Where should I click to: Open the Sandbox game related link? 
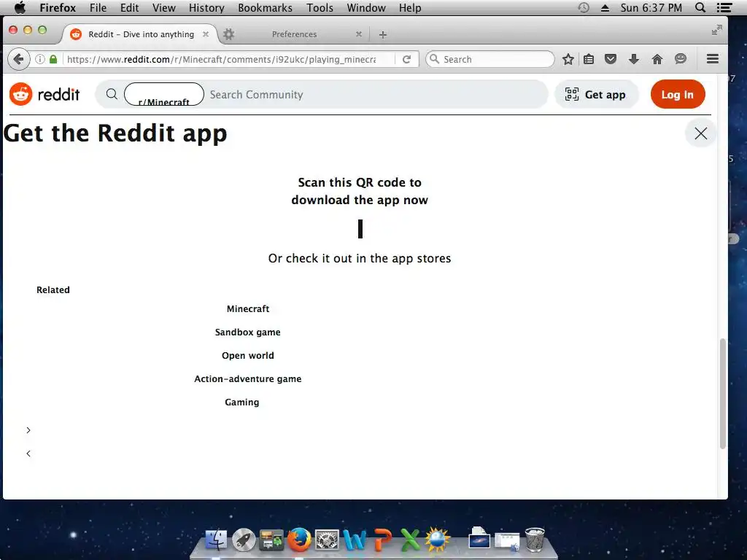(x=248, y=332)
